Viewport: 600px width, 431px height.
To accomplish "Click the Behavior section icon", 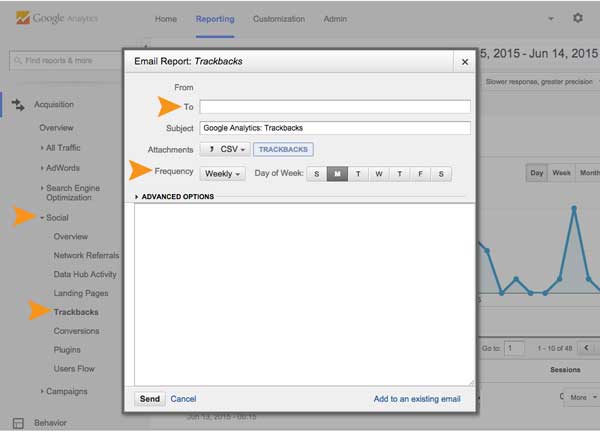I will tap(18, 423).
